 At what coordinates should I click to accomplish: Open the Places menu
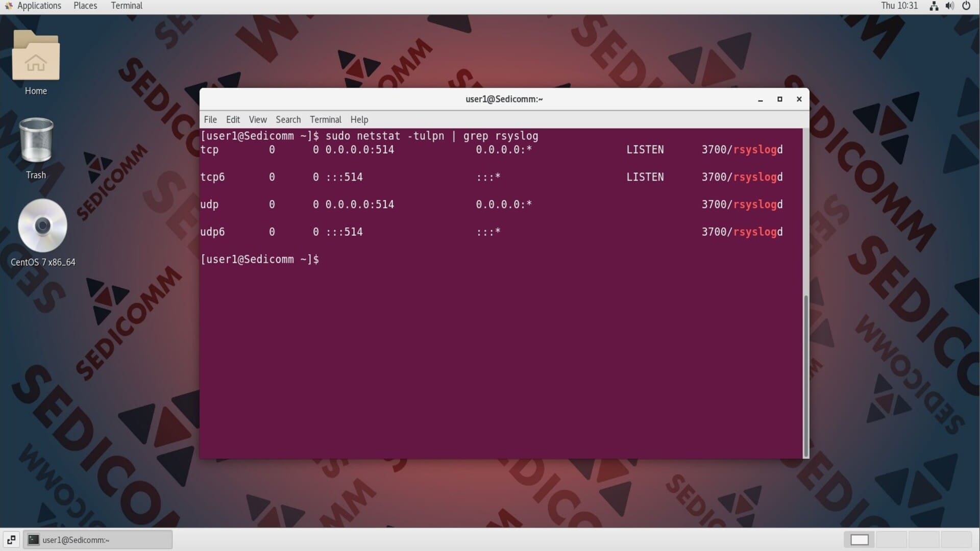point(85,6)
